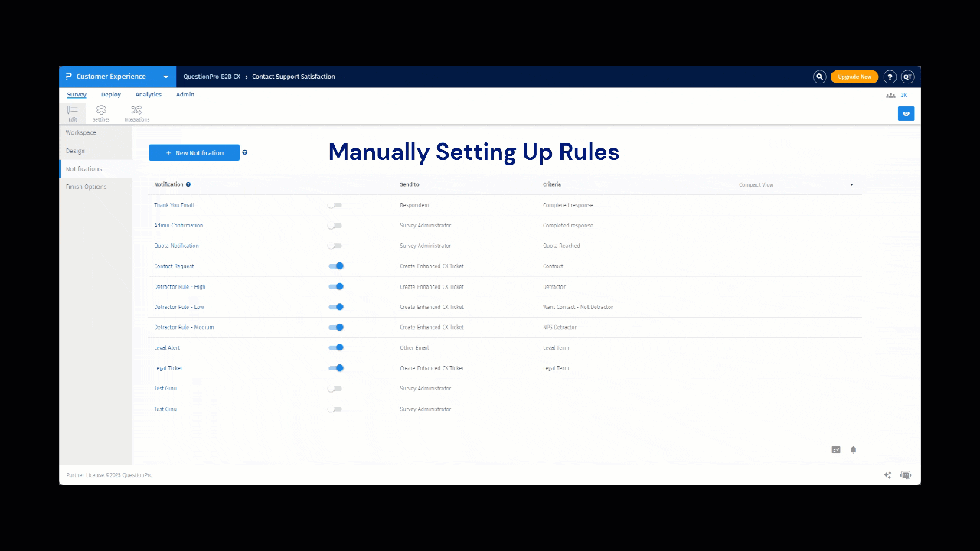
Task: Click the QuestionPro logo icon
Action: [69, 77]
